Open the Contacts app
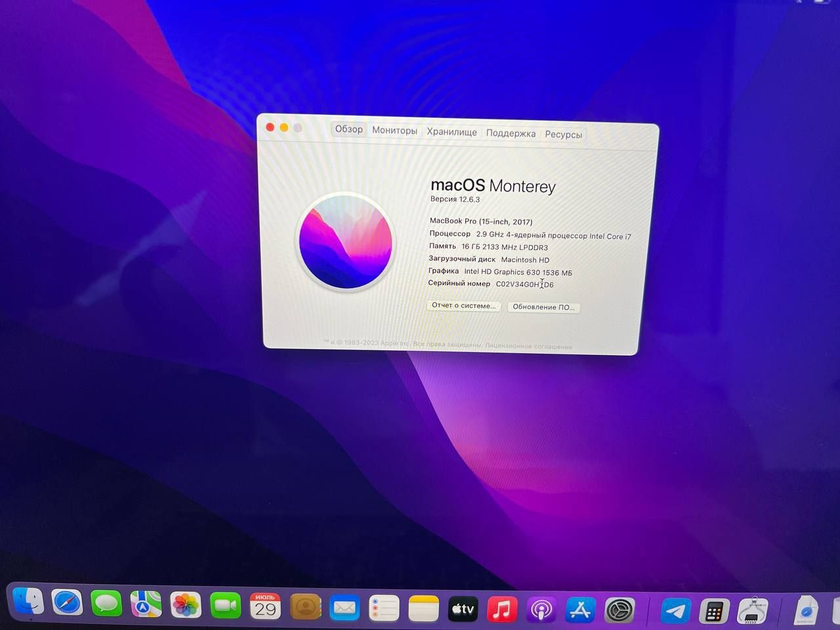840x630 pixels. click(305, 607)
